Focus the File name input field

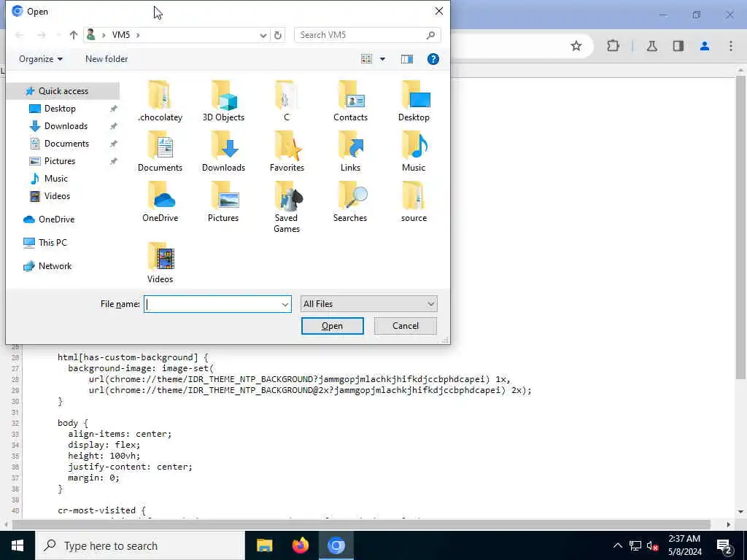[212, 304]
